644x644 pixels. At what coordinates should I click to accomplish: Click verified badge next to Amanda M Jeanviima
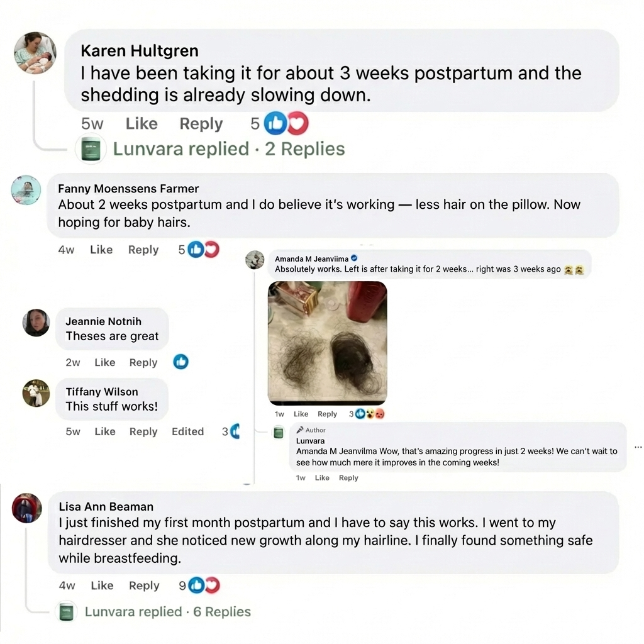point(355,258)
